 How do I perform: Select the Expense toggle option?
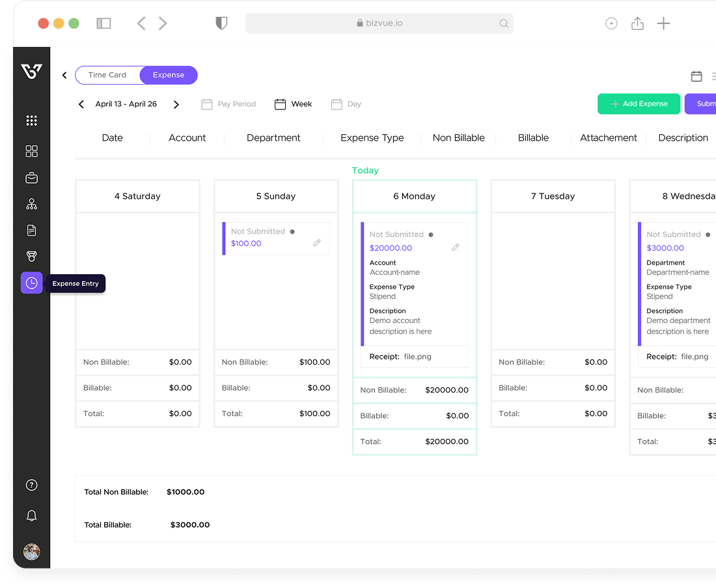(169, 75)
